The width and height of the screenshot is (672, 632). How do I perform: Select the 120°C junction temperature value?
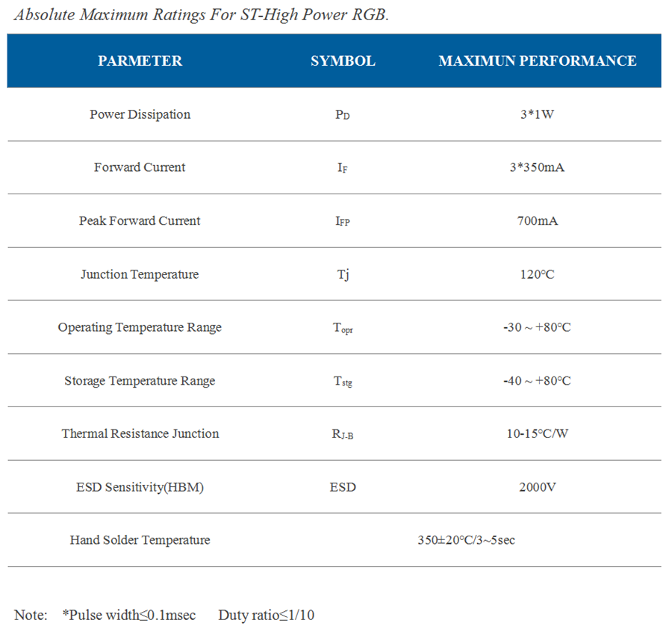tap(538, 274)
